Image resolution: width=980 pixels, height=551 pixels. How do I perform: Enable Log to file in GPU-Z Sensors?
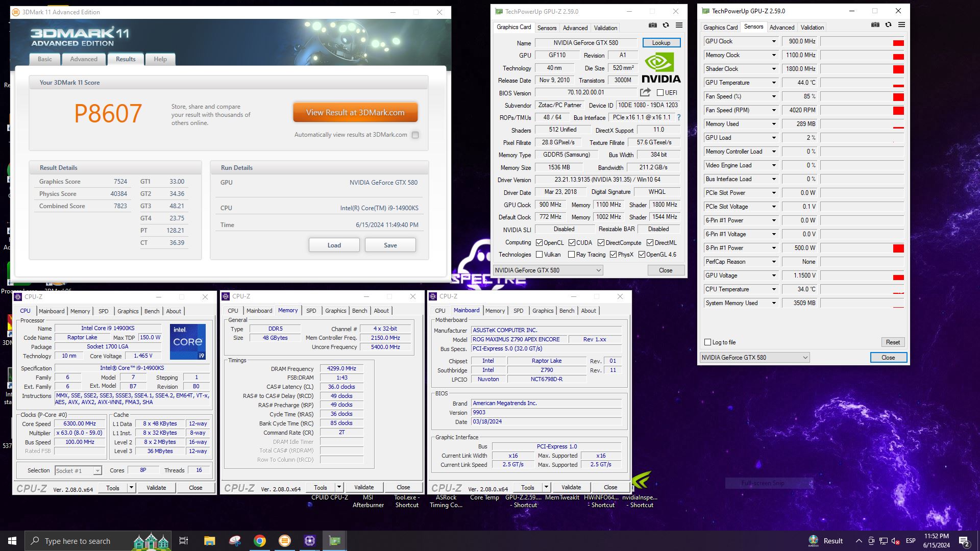pos(707,342)
